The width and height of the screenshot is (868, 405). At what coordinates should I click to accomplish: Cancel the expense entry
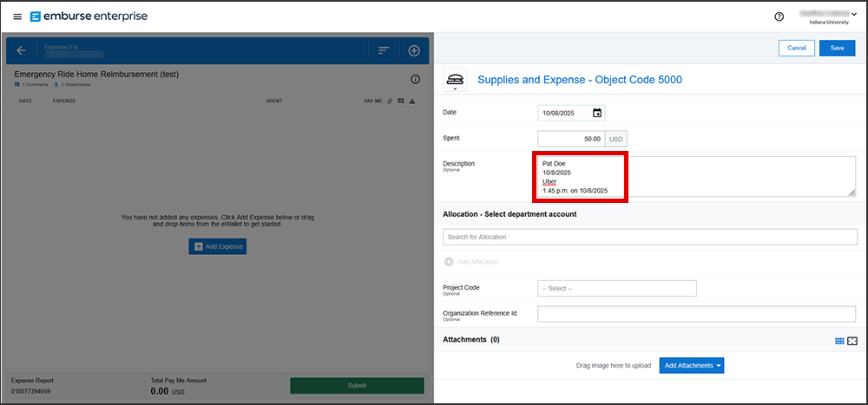tap(796, 49)
